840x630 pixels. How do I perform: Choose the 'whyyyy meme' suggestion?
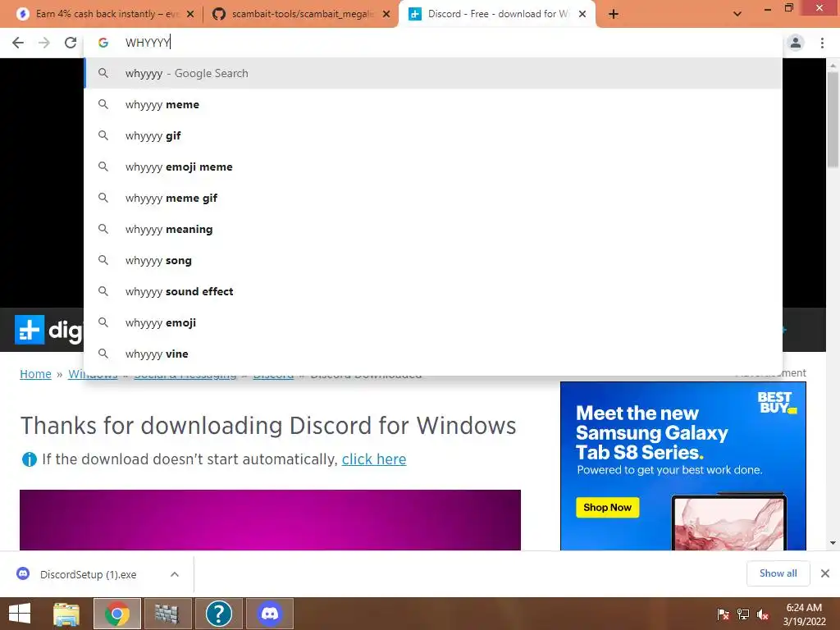tap(433, 104)
